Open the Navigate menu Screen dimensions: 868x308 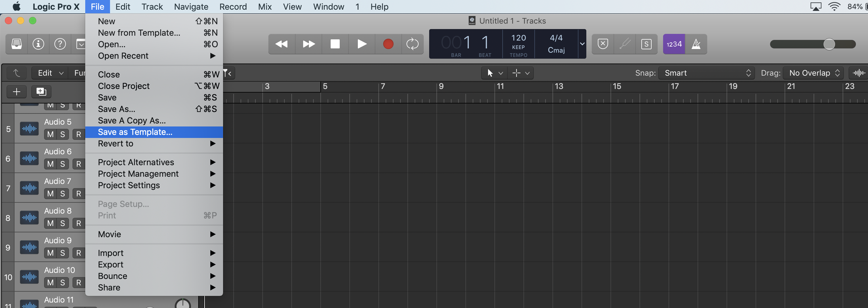[x=191, y=6]
